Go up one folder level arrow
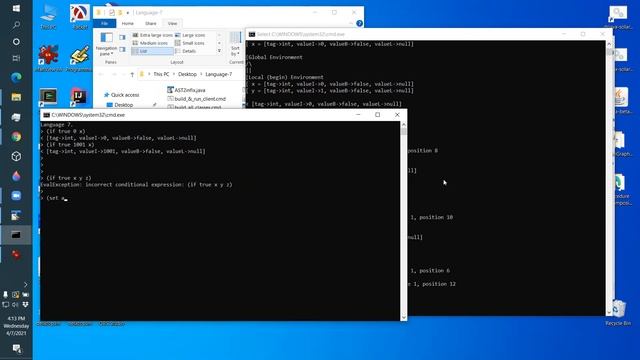Viewport: 640px width, 360px height. (132, 74)
